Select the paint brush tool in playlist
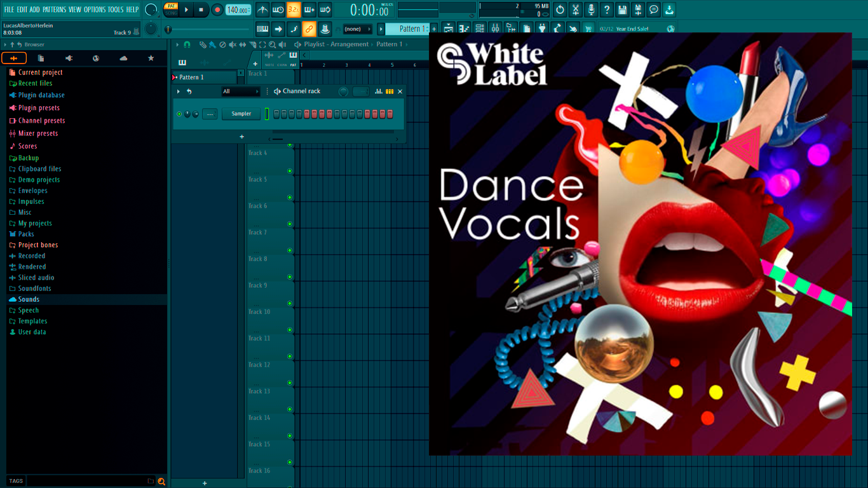The width and height of the screenshot is (868, 488). click(x=212, y=44)
